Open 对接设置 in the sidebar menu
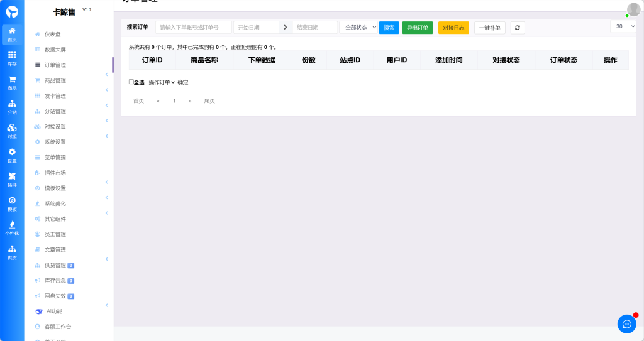 tap(55, 127)
